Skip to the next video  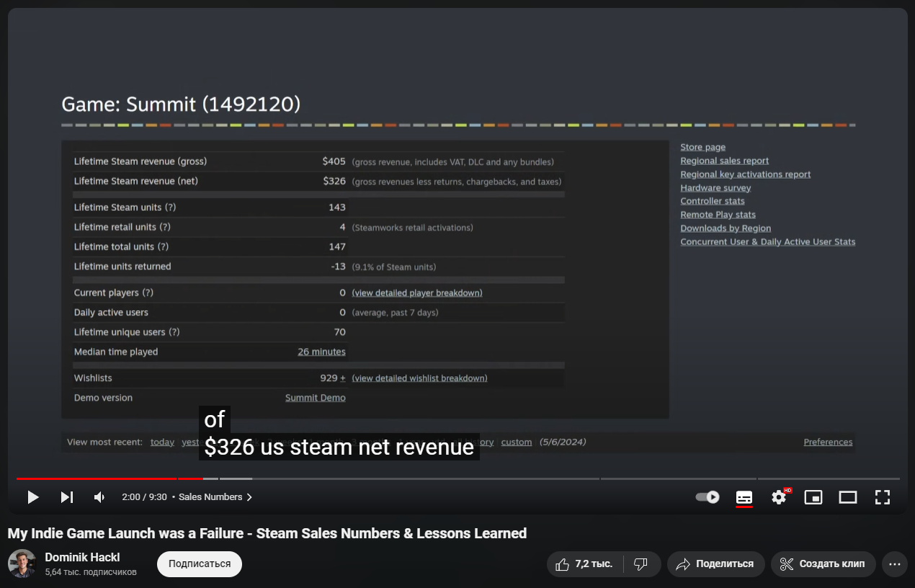[x=66, y=497]
